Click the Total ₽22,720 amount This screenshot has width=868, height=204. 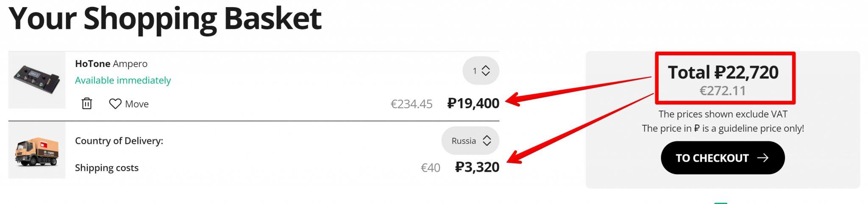[723, 72]
